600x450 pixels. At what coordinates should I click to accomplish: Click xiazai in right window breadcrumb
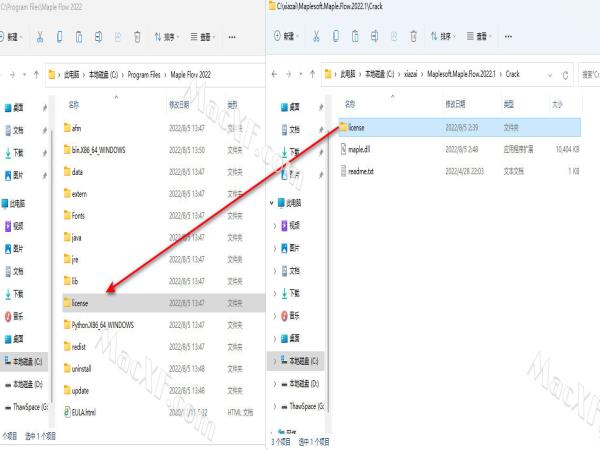tap(411, 74)
